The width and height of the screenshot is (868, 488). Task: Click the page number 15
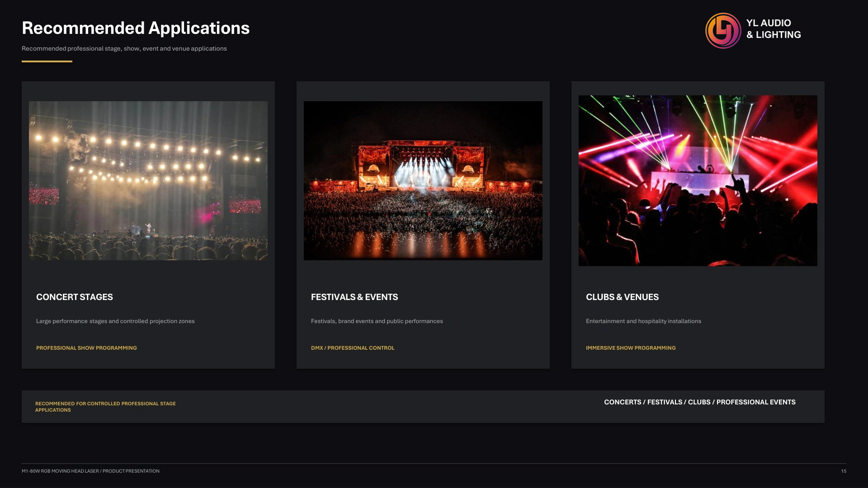(844, 471)
